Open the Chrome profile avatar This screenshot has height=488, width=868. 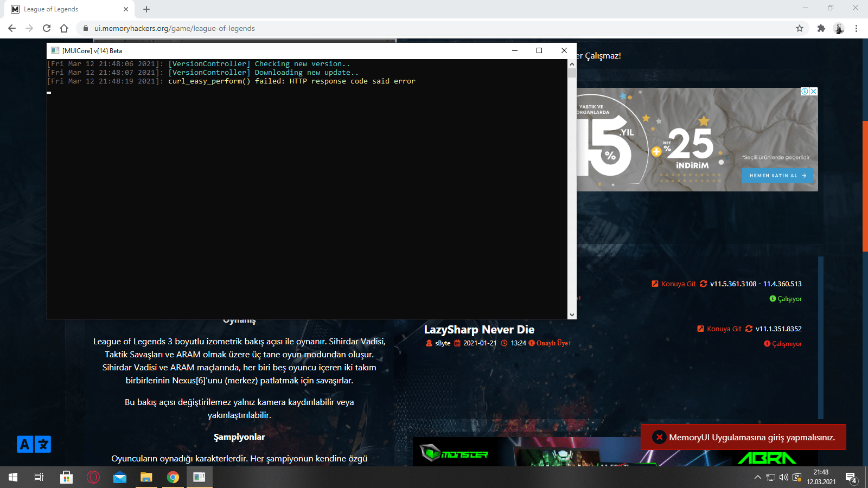(839, 28)
